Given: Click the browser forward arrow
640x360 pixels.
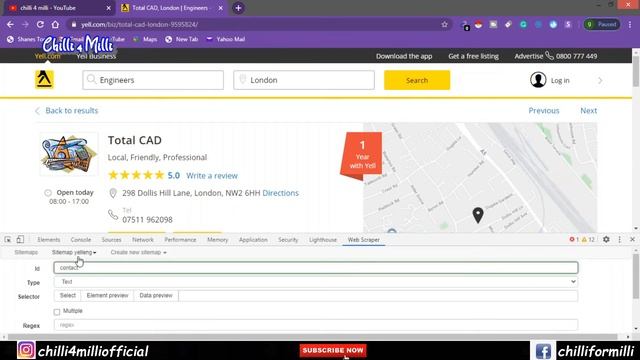Looking at the screenshot, I should click(25, 24).
